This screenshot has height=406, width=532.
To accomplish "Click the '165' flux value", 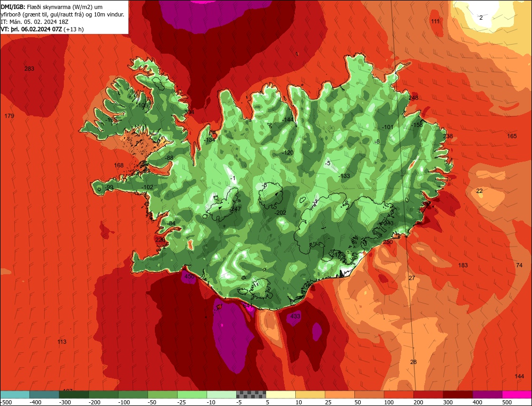I will pos(512,136).
